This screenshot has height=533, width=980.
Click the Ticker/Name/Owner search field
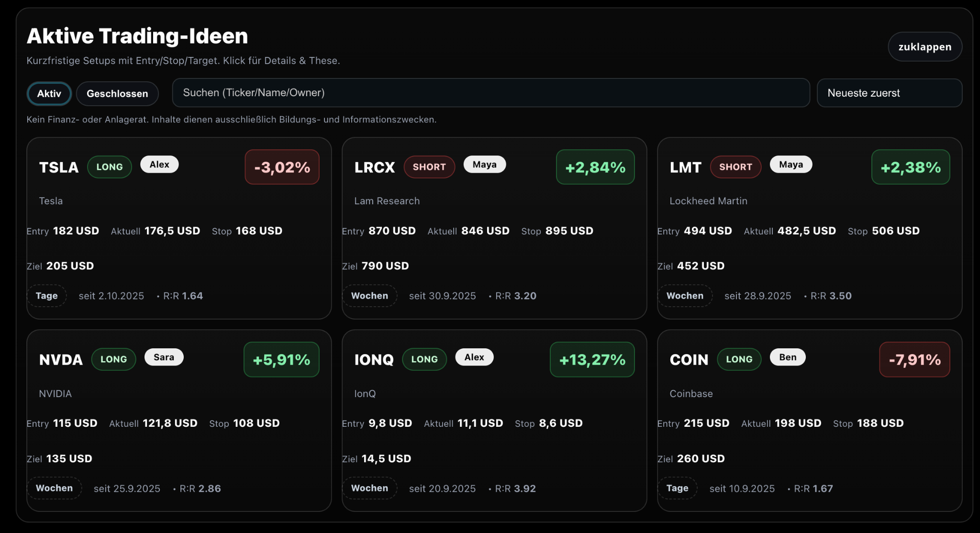pos(490,93)
